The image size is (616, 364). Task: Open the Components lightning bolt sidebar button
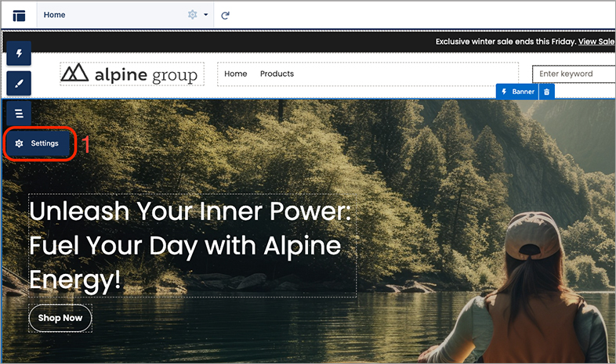coord(19,53)
